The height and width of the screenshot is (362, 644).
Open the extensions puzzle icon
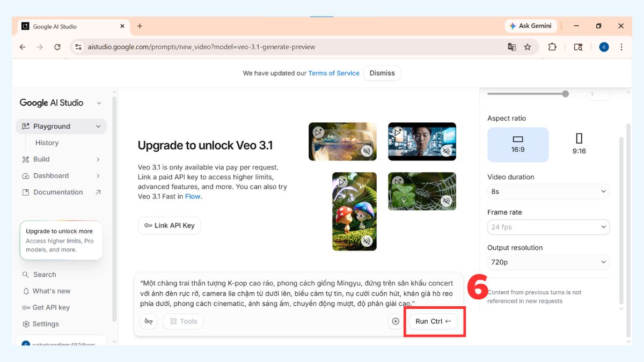click(552, 47)
